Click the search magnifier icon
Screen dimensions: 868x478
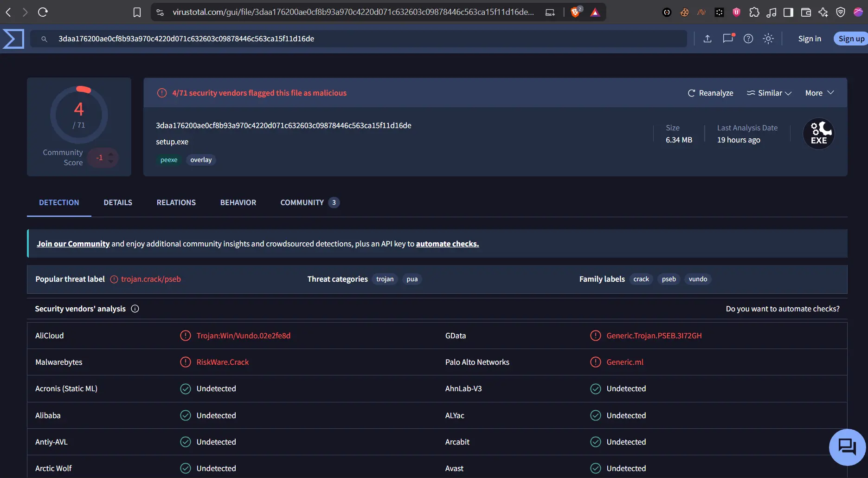[44, 39]
